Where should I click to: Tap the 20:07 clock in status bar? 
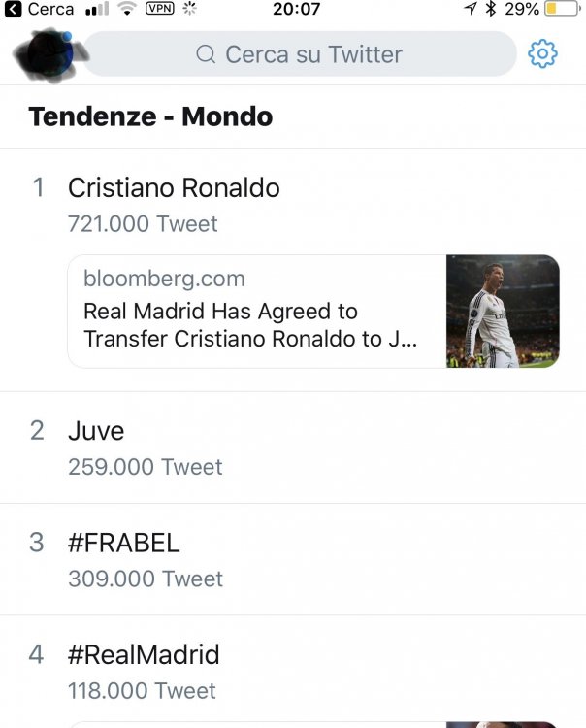[297, 9]
